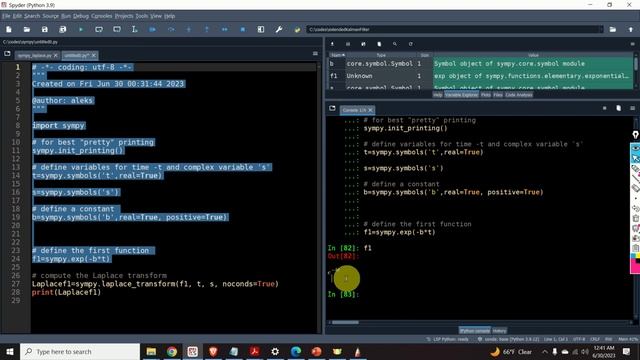Go to parent directory arrow icon
Image resolution: width=640 pixels, height=360 pixels.
(631, 29)
